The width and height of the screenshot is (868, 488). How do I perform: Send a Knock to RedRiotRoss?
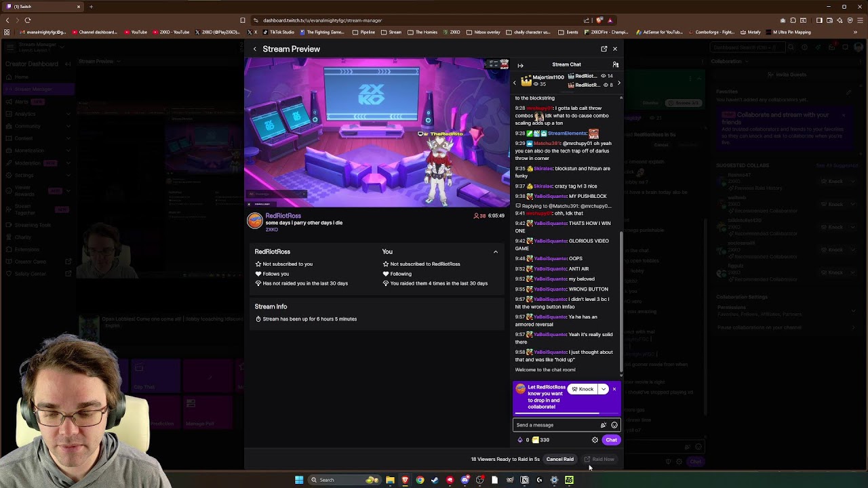point(583,389)
